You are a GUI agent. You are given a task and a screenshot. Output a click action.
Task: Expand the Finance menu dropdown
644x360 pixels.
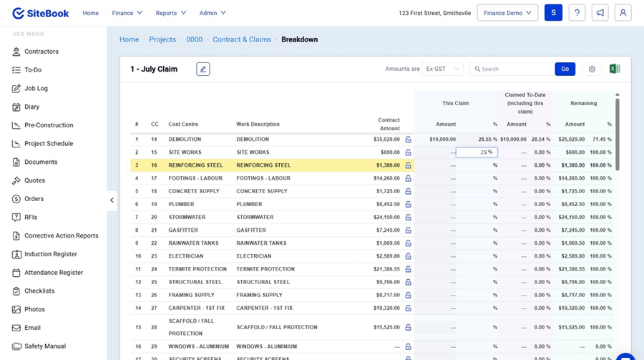point(127,13)
